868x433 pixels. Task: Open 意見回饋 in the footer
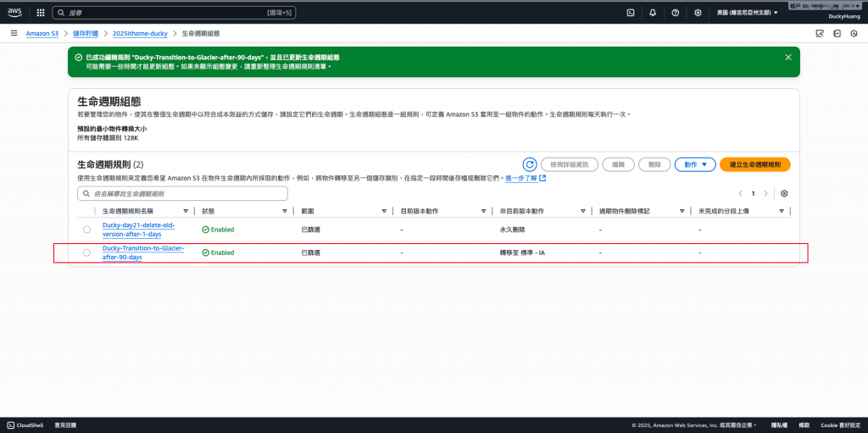click(x=65, y=425)
